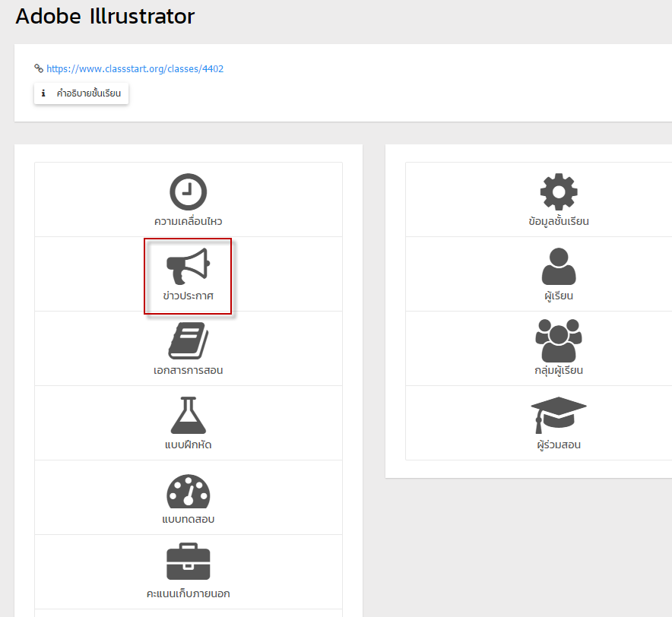Open the ข่าวประกาศ megaphone icon
The height and width of the screenshot is (617, 672).
(188, 266)
